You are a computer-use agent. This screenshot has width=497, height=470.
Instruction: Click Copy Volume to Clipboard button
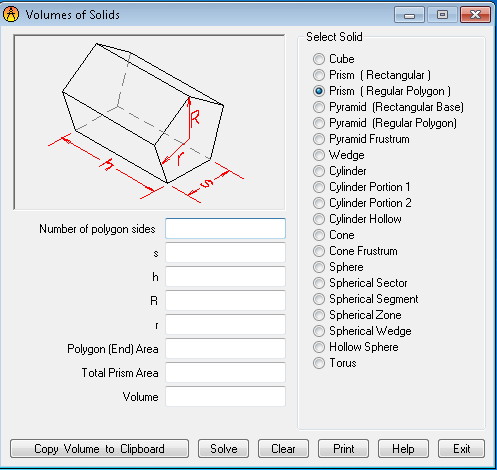point(99,449)
